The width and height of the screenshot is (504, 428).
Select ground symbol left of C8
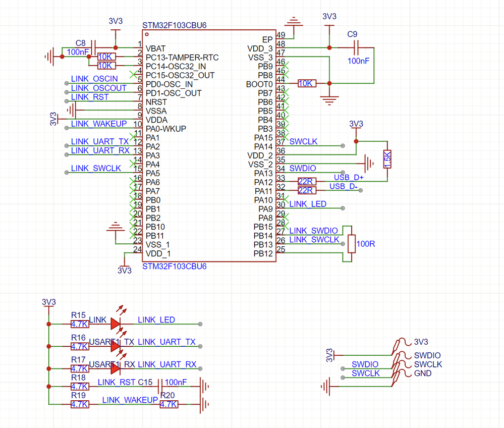tap(49, 57)
